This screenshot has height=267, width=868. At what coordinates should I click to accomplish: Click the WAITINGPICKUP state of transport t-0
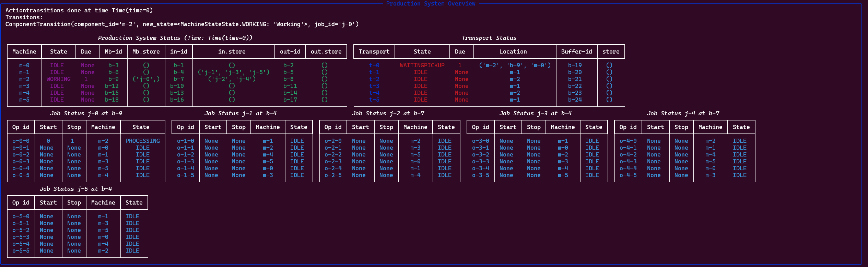click(422, 65)
